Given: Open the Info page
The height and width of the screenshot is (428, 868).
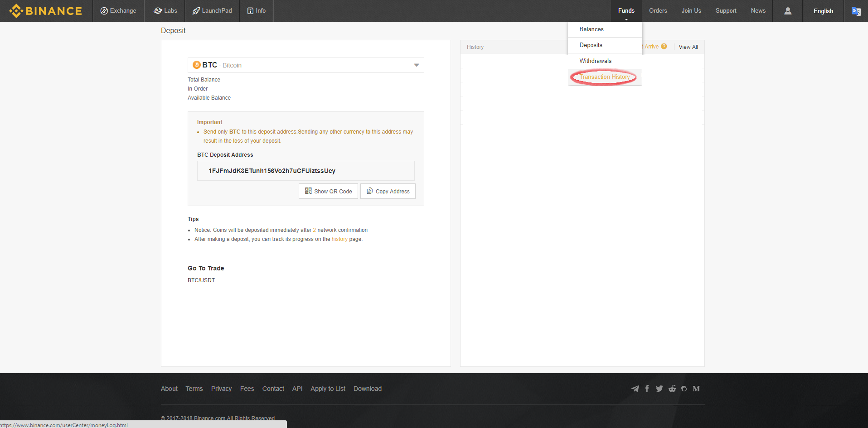Looking at the screenshot, I should coord(257,11).
